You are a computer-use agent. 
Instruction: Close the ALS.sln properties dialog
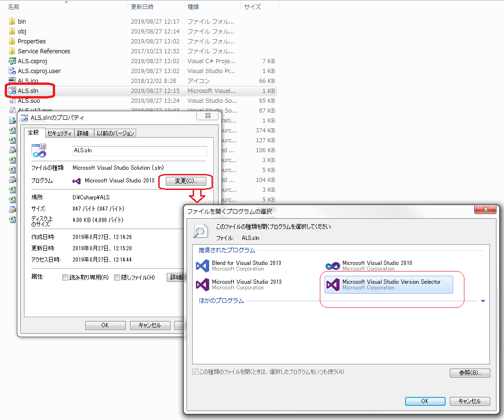(x=208, y=115)
